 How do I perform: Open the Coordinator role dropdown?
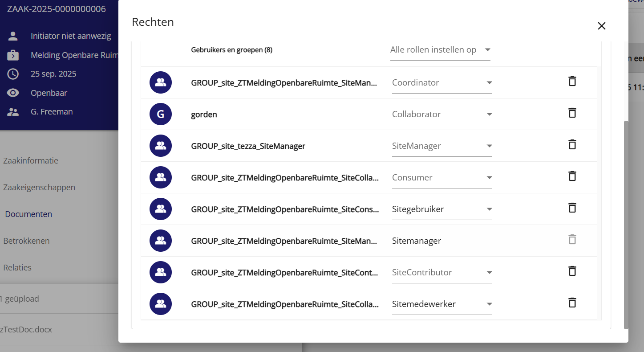[441, 83]
